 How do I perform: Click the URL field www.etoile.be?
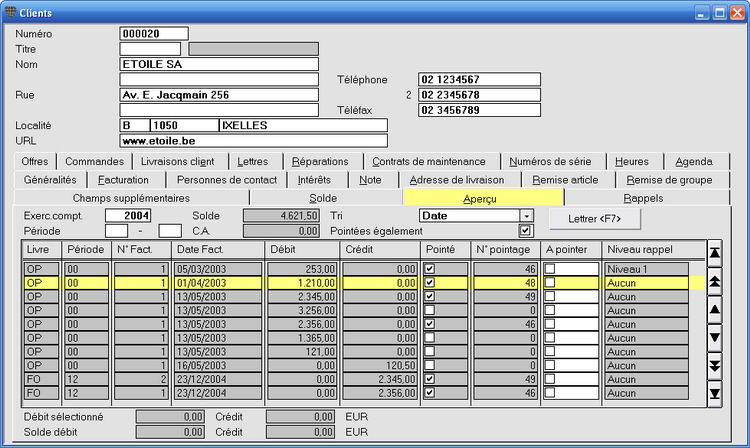point(254,141)
